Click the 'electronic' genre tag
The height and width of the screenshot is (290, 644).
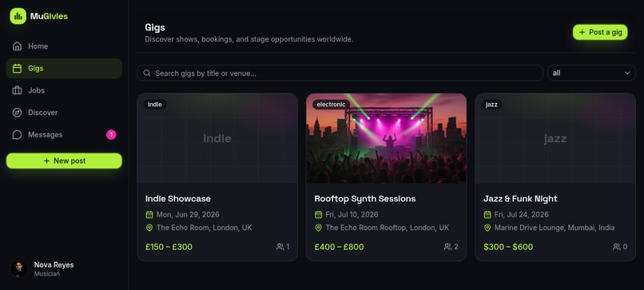[331, 105]
